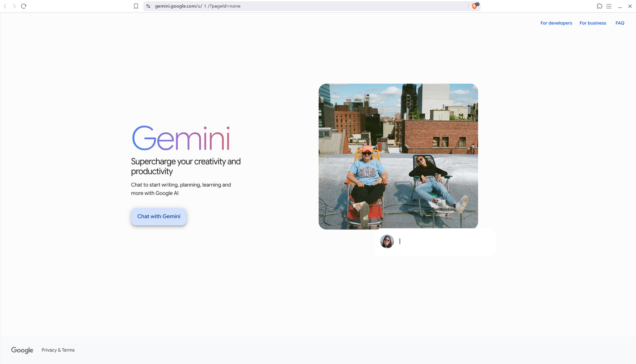Bookmark this page with the bookmark icon
Image resolution: width=636 pixels, height=364 pixels.
pos(136,6)
